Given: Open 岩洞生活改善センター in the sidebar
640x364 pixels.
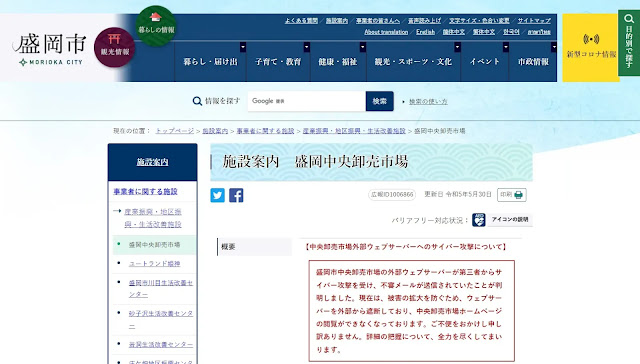Looking at the screenshot, I should point(161,345).
